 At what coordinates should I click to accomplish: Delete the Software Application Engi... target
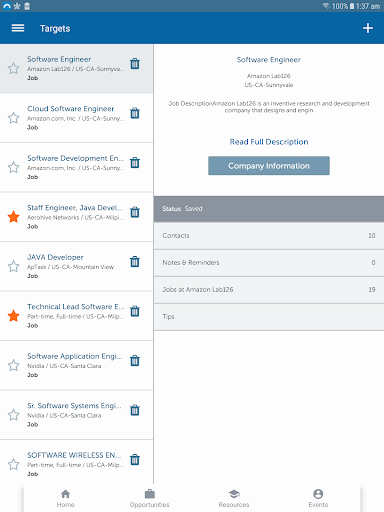coord(135,360)
